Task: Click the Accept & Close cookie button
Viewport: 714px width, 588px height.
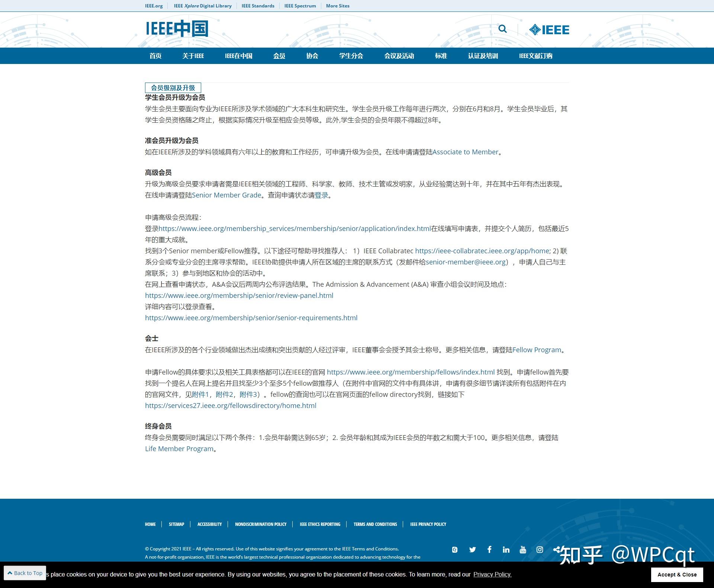Action: point(677,574)
